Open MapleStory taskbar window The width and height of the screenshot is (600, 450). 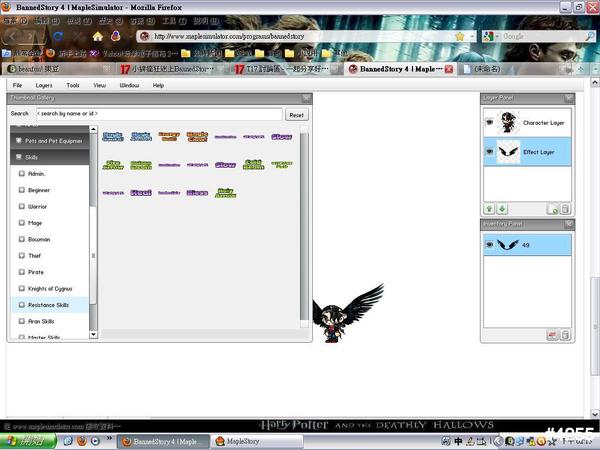[256, 441]
